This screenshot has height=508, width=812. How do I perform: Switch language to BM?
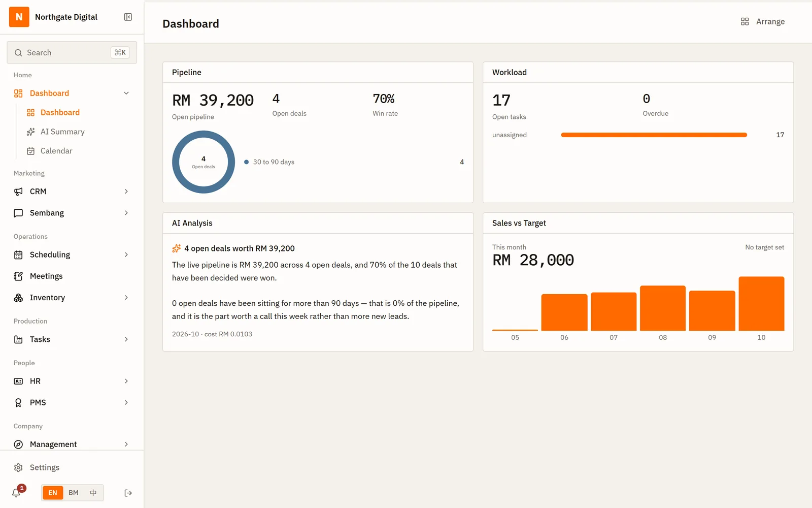point(74,493)
